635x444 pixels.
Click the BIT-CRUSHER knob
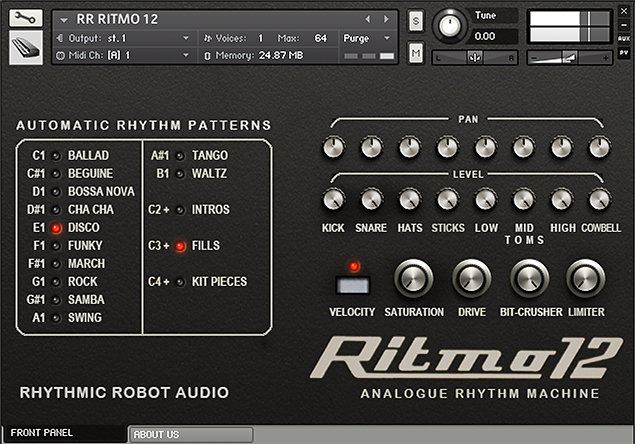tap(530, 279)
